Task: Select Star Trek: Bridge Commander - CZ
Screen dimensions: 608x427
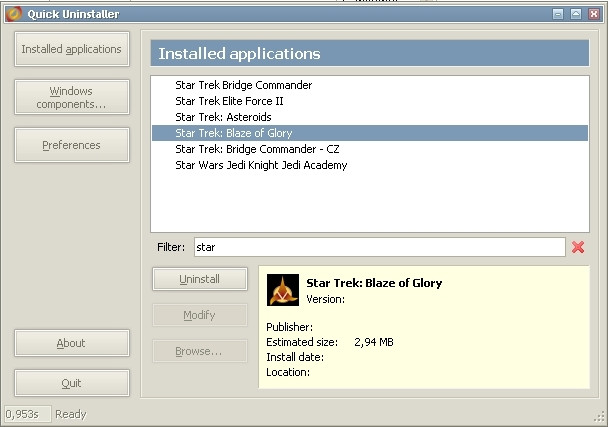Action: (370, 149)
